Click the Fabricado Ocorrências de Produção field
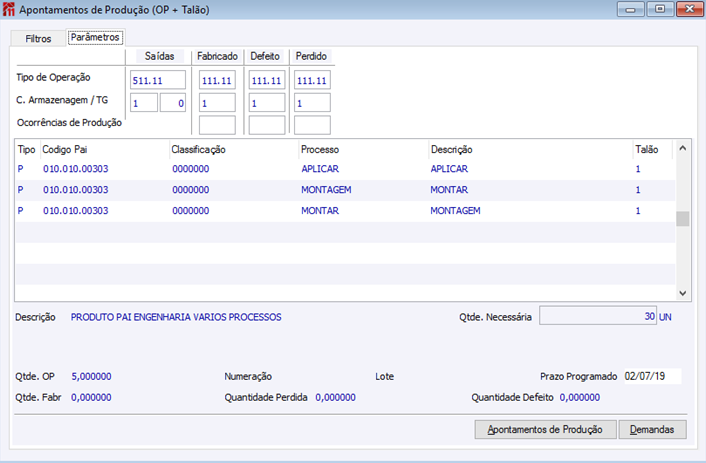 (x=217, y=125)
